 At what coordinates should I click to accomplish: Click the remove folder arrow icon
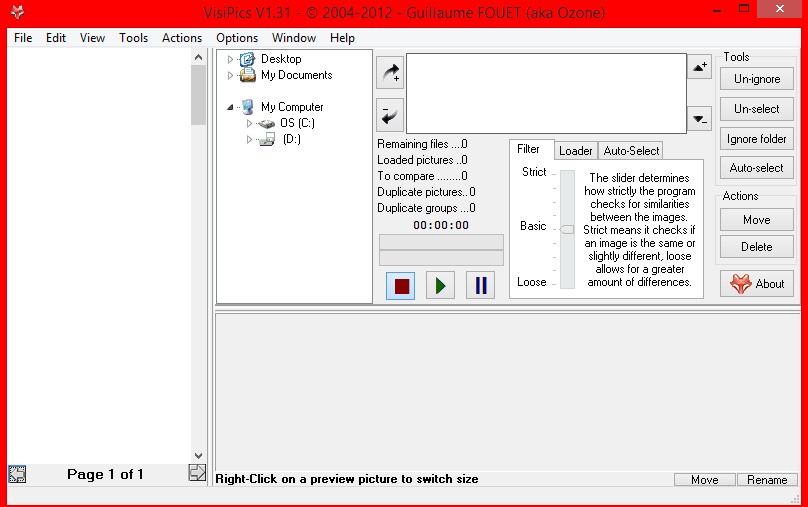point(390,115)
